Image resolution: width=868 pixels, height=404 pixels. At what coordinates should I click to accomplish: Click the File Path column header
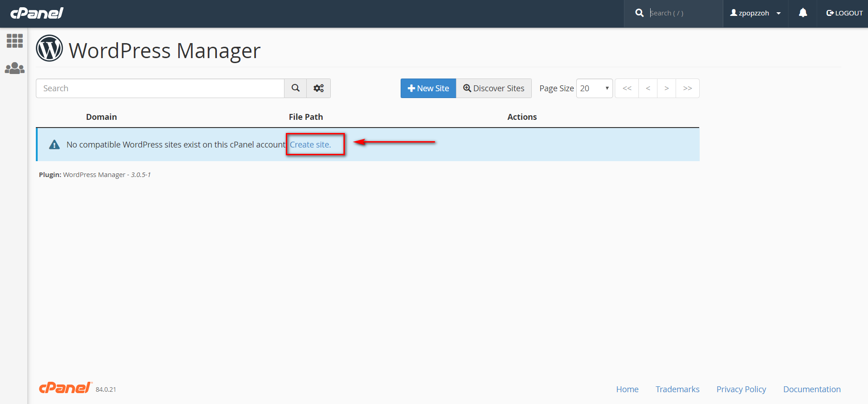306,117
